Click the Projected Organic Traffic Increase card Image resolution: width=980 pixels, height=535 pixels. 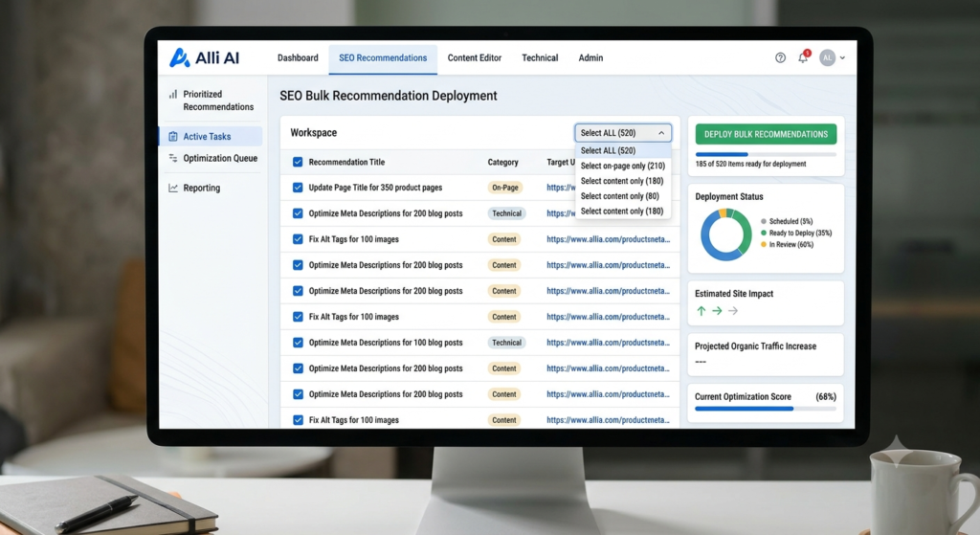766,354
